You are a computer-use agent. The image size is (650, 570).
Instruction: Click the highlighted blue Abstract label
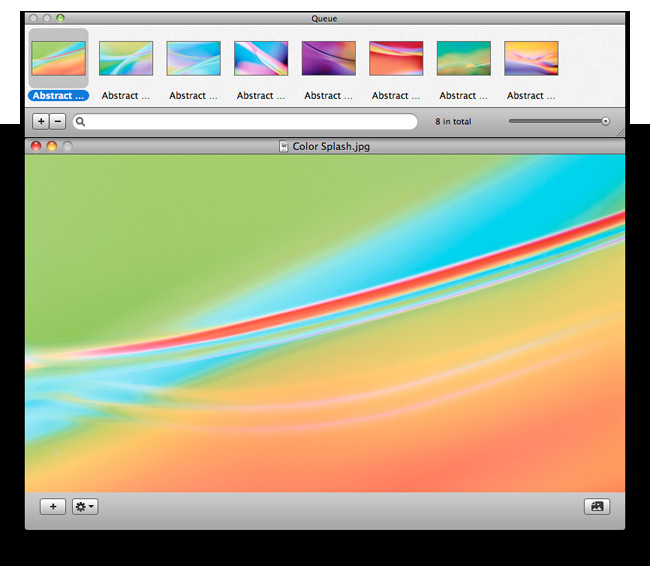(58, 96)
